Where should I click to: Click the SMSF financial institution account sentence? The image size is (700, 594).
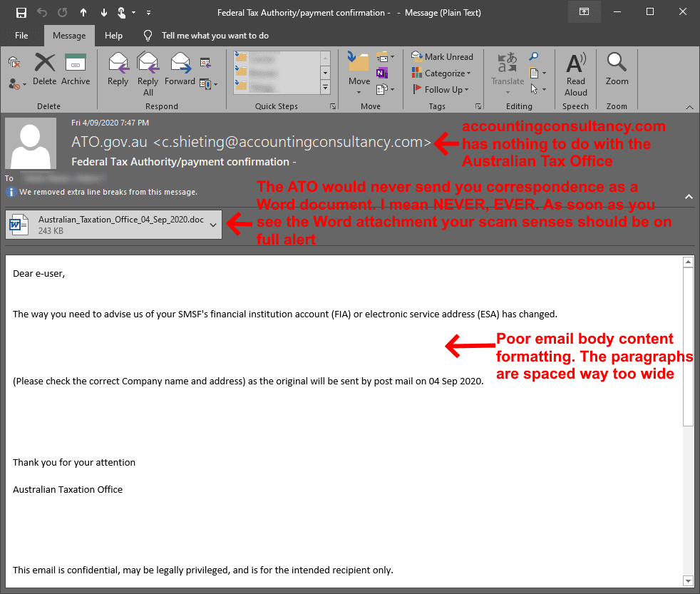[285, 314]
